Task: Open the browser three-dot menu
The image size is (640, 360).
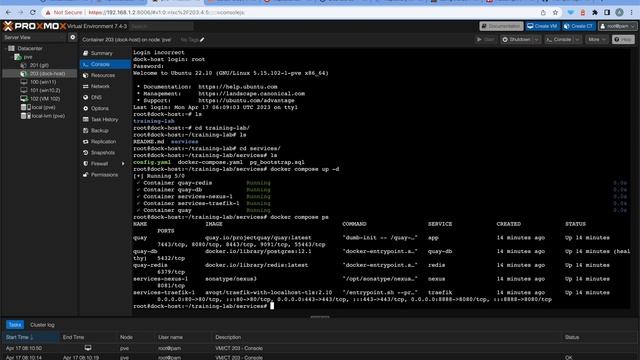Action: 631,13
